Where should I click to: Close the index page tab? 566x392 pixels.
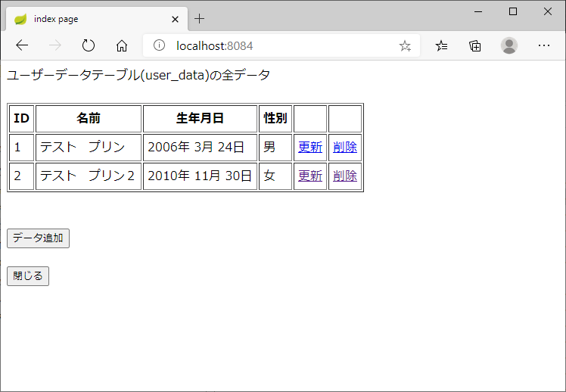click(175, 19)
